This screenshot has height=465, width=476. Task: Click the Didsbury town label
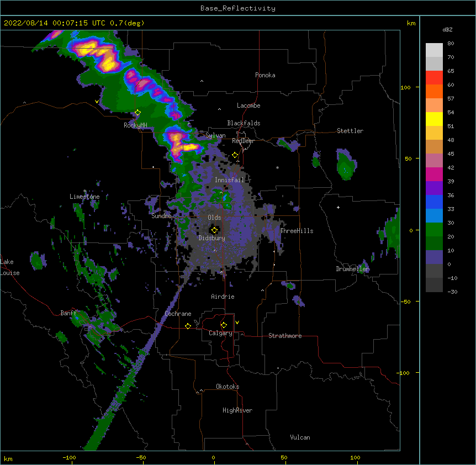click(x=212, y=238)
